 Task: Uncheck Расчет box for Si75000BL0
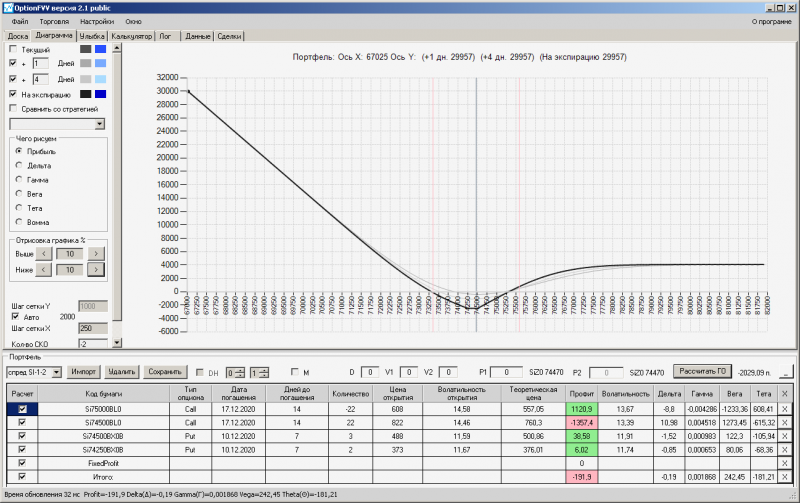(x=22, y=409)
